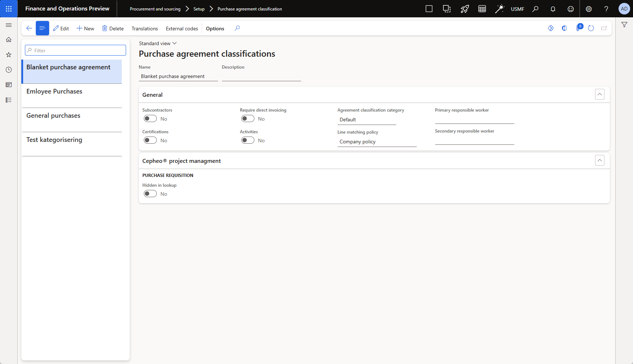The height and width of the screenshot is (364, 633).
Task: Collapse the Cepheo project managment section
Action: [x=599, y=161]
